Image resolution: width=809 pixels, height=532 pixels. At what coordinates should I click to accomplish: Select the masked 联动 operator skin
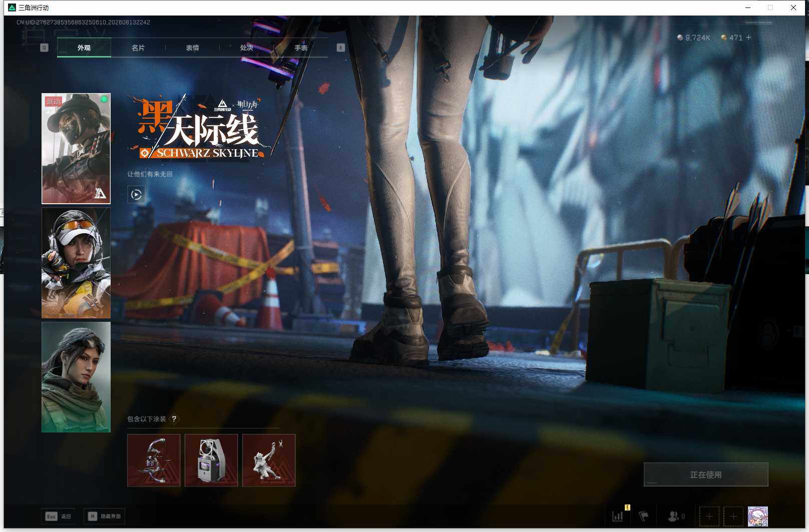coord(76,149)
